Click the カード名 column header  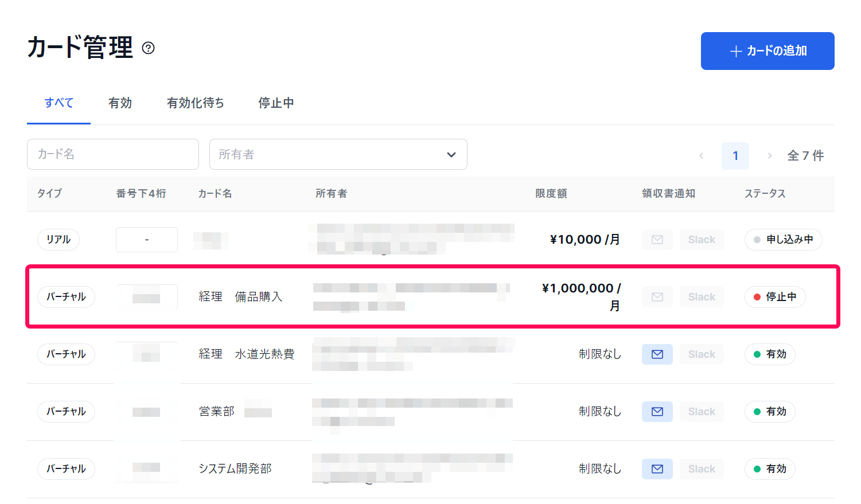click(x=215, y=194)
